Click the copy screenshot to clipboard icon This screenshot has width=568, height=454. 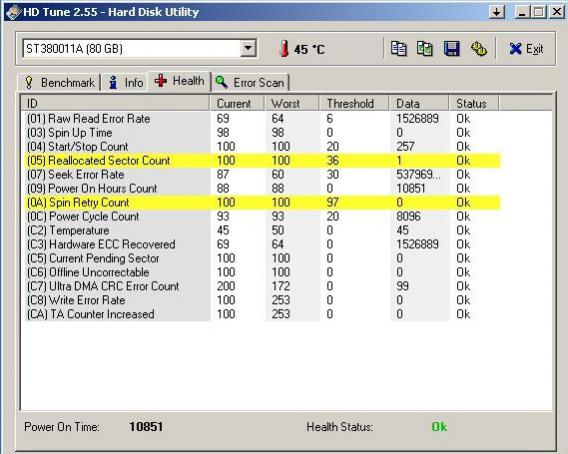[425, 49]
